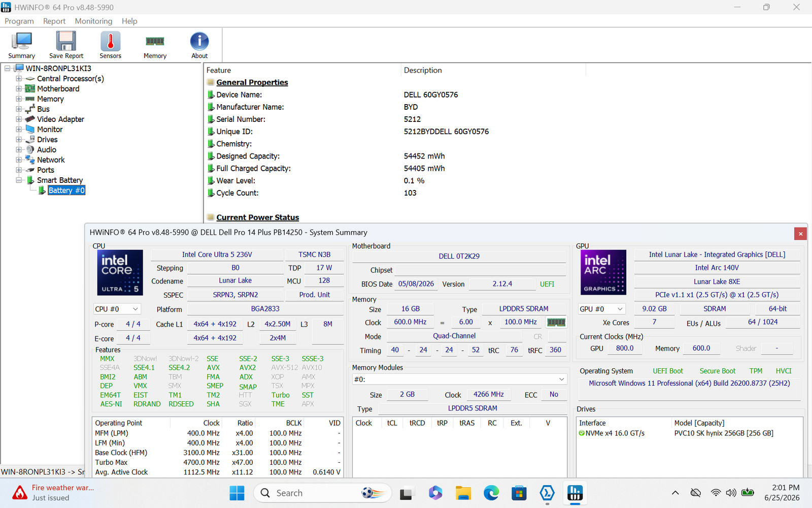The height and width of the screenshot is (508, 812).
Task: Click the DELL 0T2K29 motherboard field
Action: pos(459,256)
